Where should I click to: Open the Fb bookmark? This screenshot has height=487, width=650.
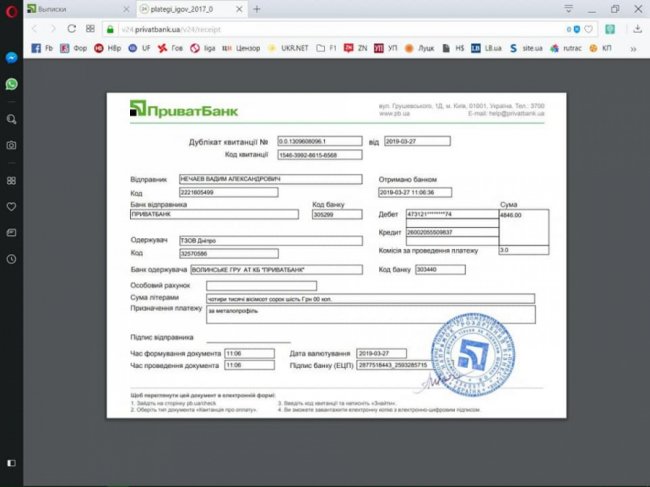coord(45,47)
